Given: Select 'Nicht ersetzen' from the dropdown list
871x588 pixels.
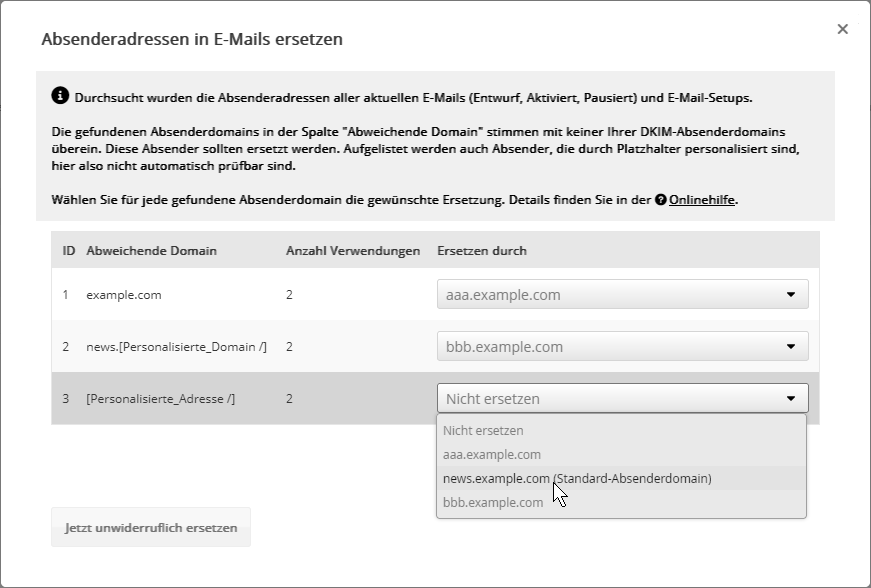Looking at the screenshot, I should click(x=483, y=431).
